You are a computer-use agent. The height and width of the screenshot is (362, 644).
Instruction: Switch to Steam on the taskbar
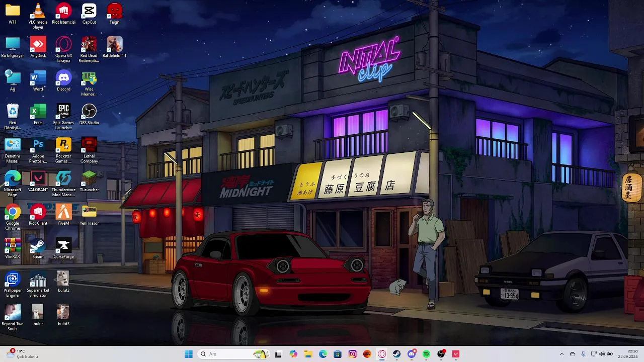[397, 354]
